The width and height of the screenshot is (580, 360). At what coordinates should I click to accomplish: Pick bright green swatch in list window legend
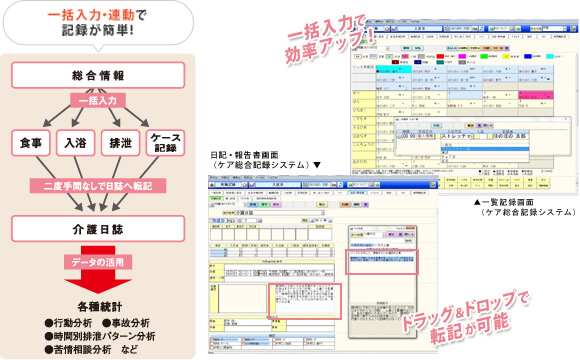(484, 56)
